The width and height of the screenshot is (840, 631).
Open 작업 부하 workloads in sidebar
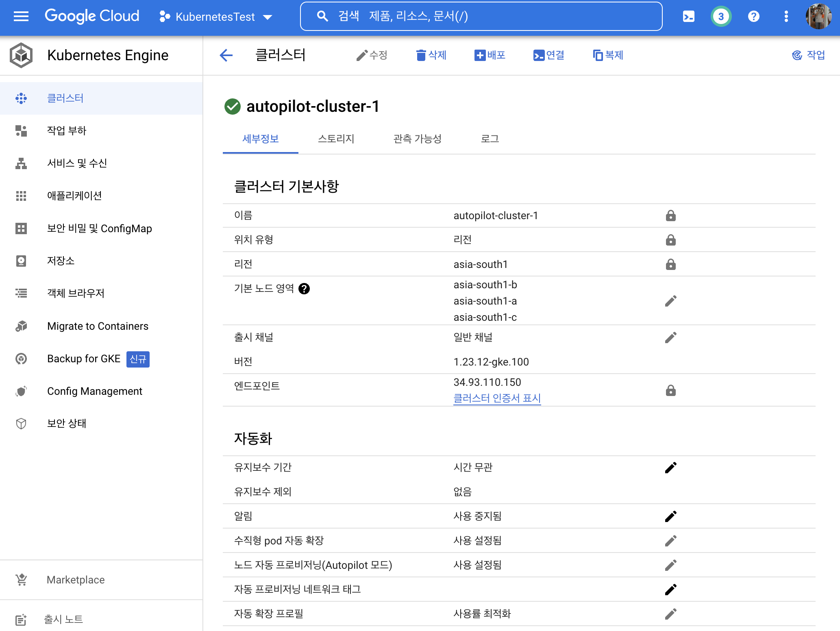101,131
